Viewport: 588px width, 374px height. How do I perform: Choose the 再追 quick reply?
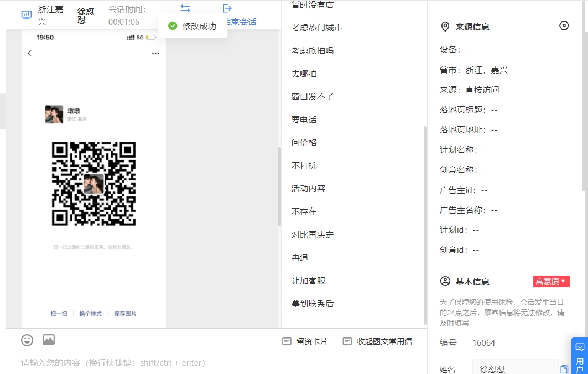click(x=300, y=258)
